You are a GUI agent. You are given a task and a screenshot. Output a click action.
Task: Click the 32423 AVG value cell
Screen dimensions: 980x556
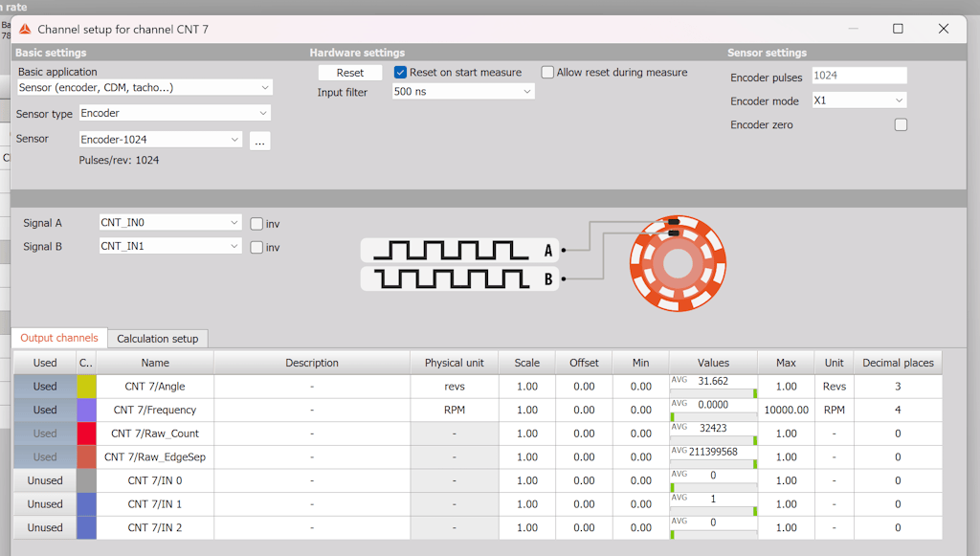click(x=713, y=434)
